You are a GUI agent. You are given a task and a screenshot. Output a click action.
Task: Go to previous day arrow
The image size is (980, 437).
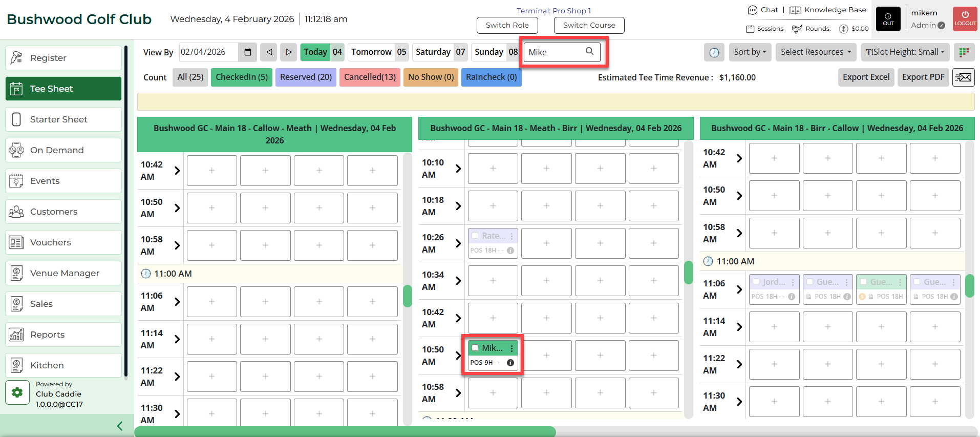tap(269, 52)
